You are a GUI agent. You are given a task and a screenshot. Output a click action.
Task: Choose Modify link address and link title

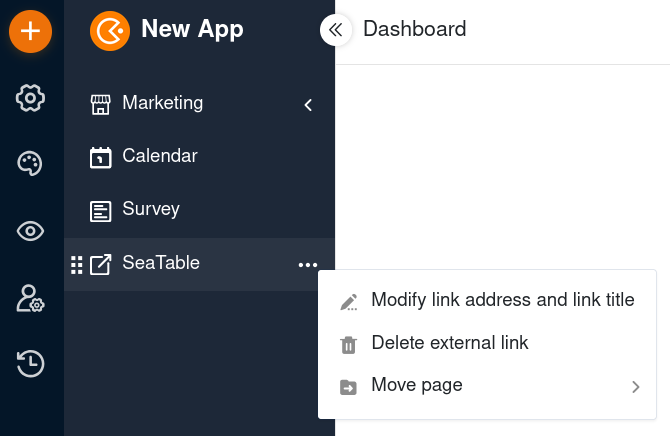(487, 300)
